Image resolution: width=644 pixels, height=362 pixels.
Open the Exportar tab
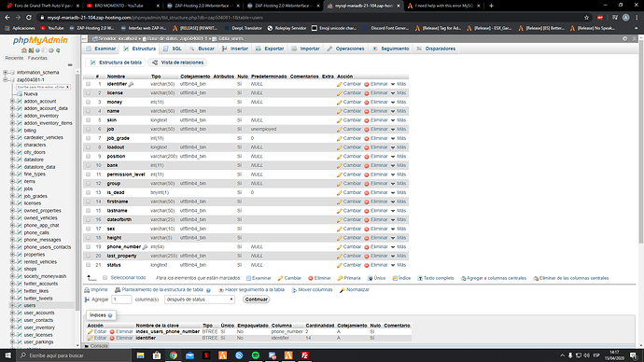click(x=270, y=49)
